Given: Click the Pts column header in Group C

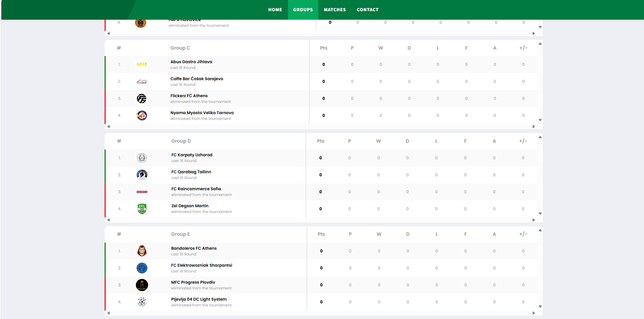Looking at the screenshot, I should [x=324, y=48].
